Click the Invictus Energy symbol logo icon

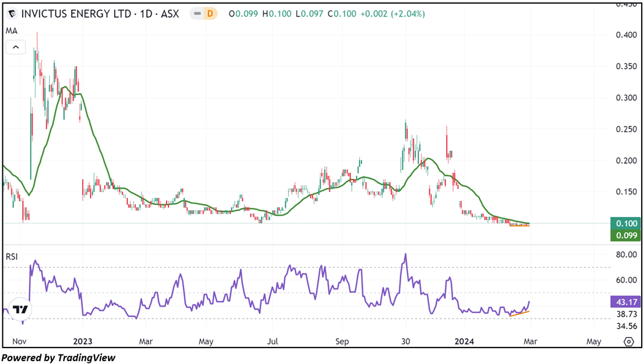[x=12, y=14]
